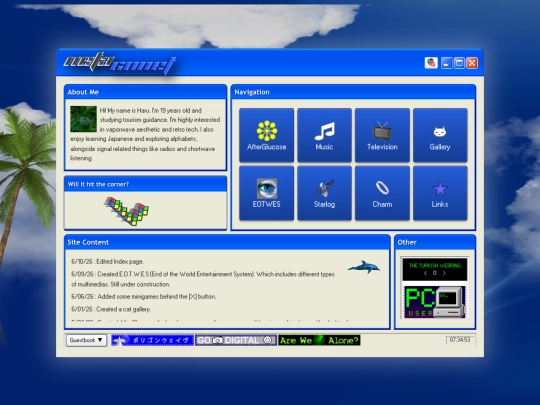Click the metacomet logo

click(120, 63)
